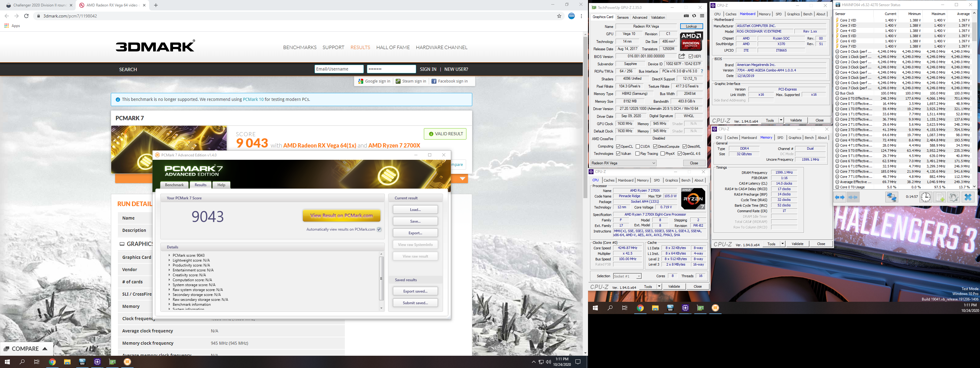
Task: Open the Validation tab in GPU-Z
Action: [658, 17]
